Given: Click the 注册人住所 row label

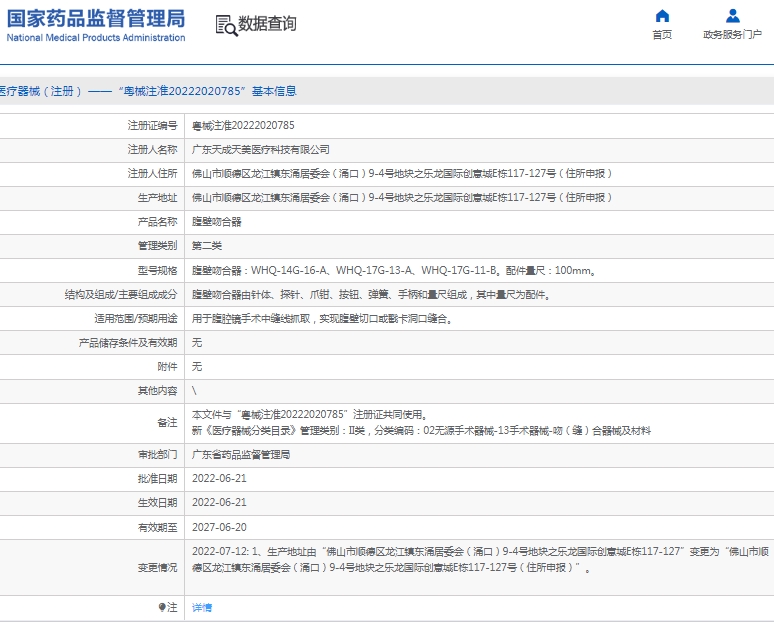Looking at the screenshot, I should [153, 173].
